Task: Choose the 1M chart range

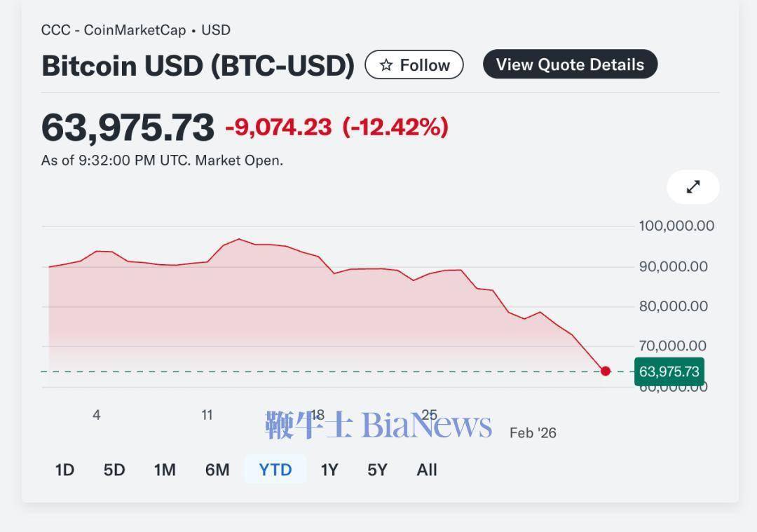Action: tap(165, 470)
